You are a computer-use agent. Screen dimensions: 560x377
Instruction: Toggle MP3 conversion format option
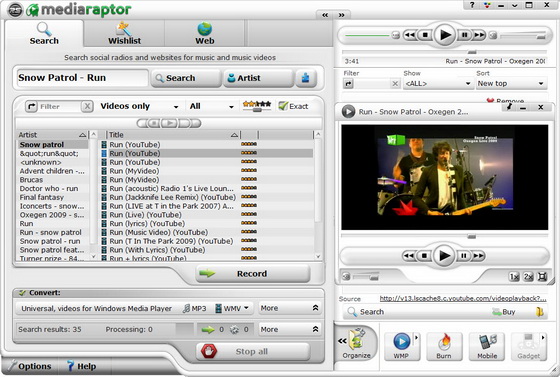pyautogui.click(x=194, y=308)
